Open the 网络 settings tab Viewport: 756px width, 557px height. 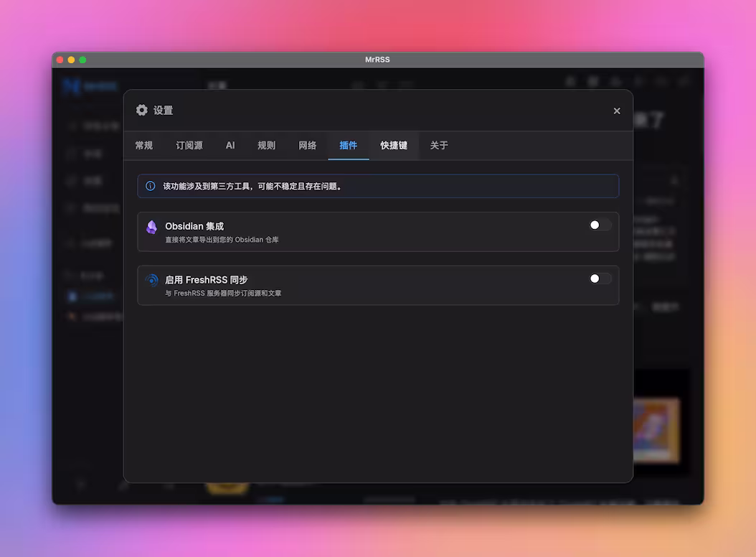(307, 145)
